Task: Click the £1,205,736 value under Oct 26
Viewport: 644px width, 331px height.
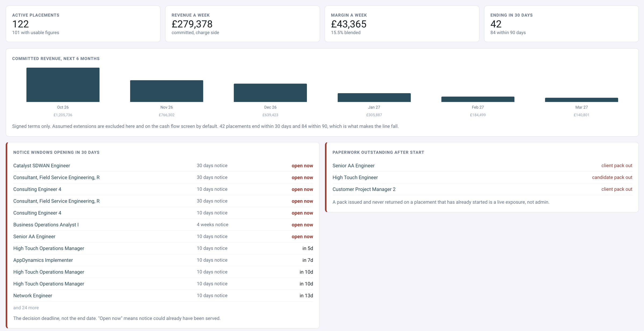Action: [x=63, y=115]
